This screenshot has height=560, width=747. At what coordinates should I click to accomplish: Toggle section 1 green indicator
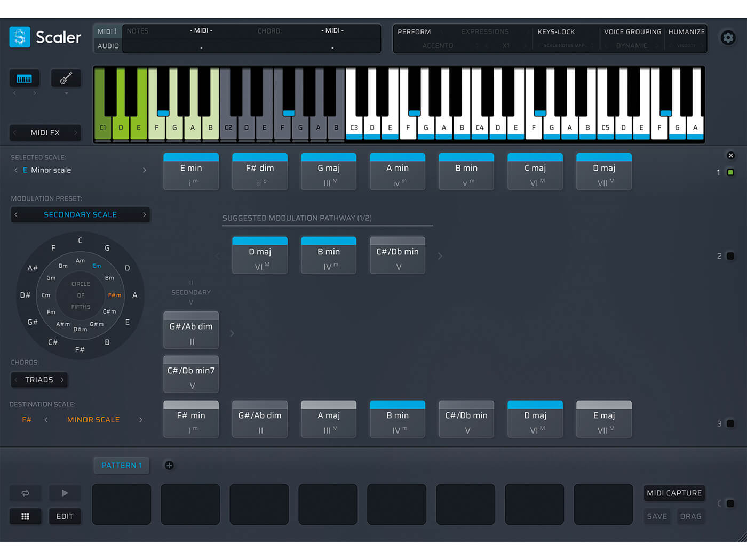click(730, 172)
